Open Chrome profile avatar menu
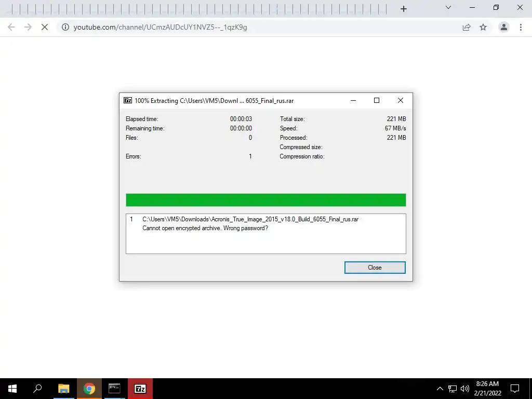This screenshot has width=532, height=399. coord(504,27)
